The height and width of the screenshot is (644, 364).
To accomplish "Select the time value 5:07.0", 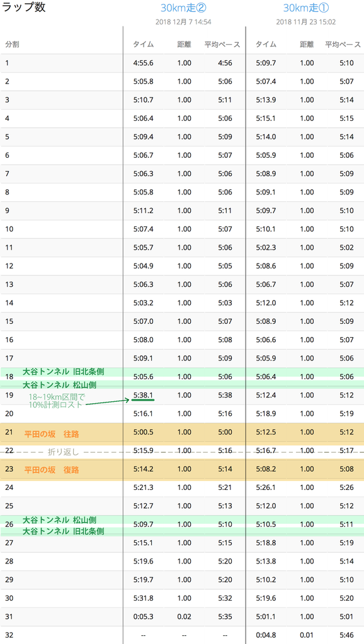I will [x=144, y=321].
